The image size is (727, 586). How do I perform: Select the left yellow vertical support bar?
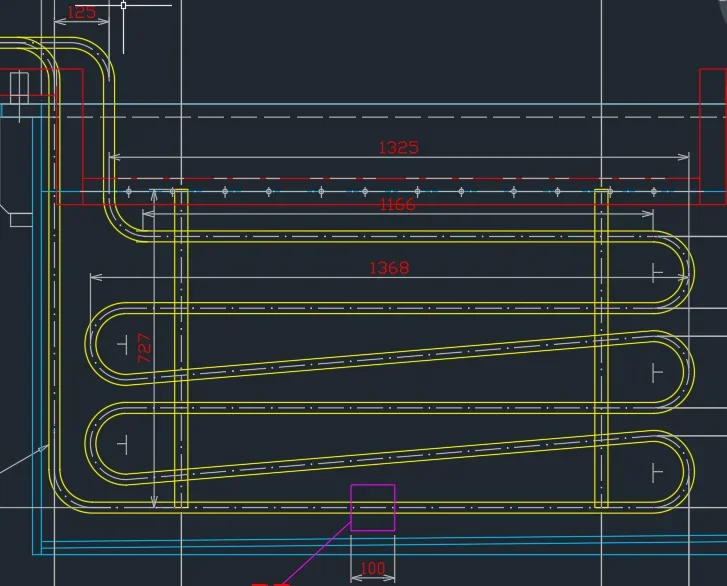tap(181, 348)
